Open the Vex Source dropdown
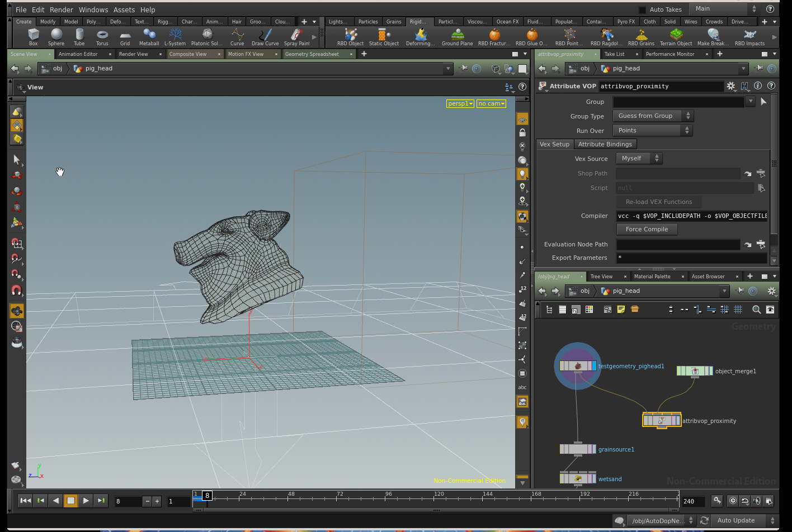Viewport: 792px width, 532px height. point(639,158)
